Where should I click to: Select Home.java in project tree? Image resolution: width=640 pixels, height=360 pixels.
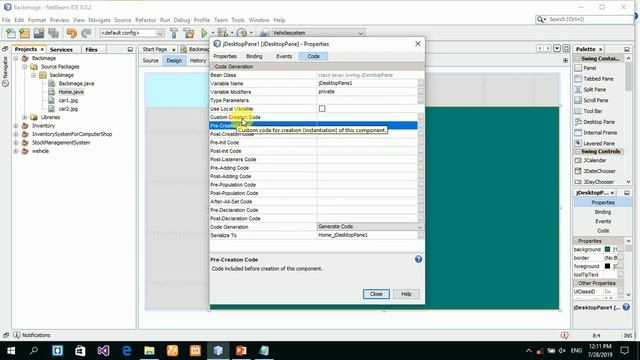point(71,92)
